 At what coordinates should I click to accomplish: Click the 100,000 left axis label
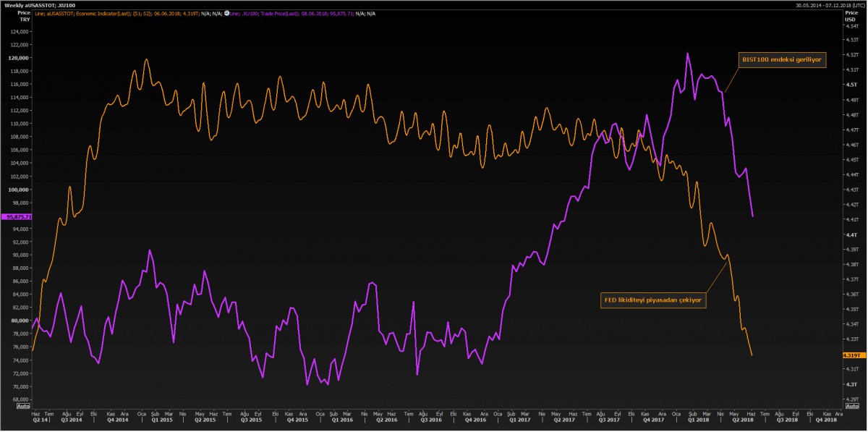[18, 190]
